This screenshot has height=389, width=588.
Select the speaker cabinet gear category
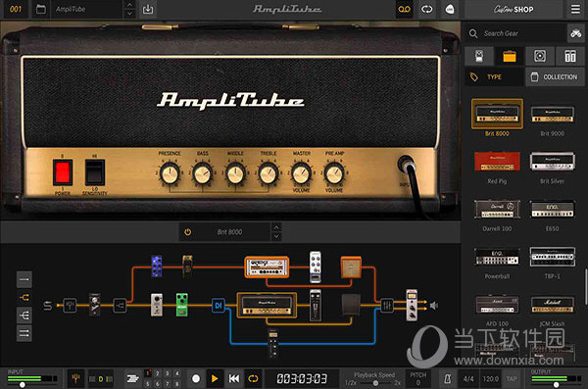coord(540,56)
